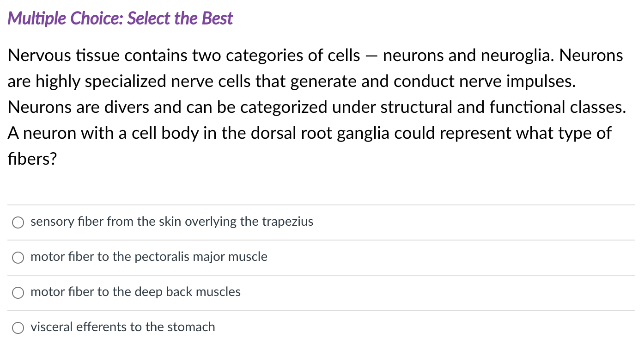Click the radio circle beside the trapezius answer

18,222
